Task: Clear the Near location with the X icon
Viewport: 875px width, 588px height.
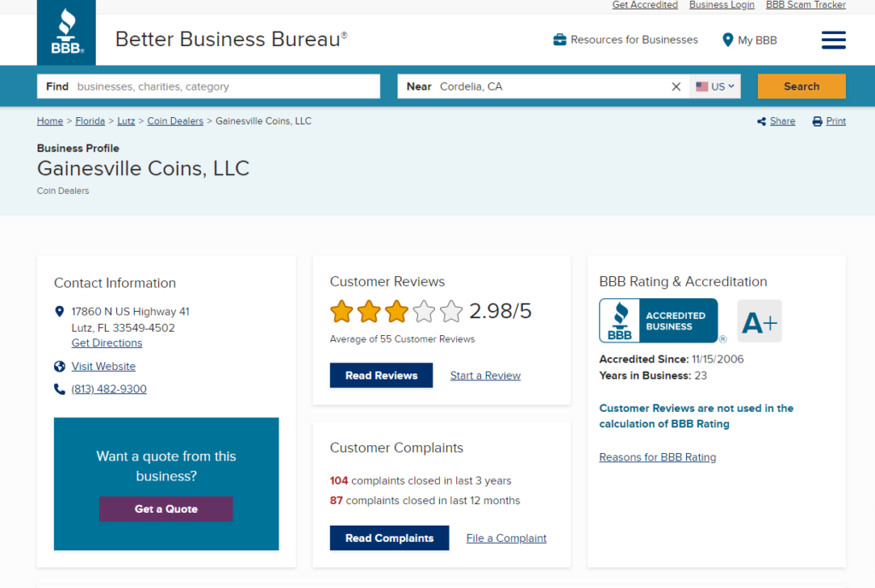Action: tap(676, 86)
